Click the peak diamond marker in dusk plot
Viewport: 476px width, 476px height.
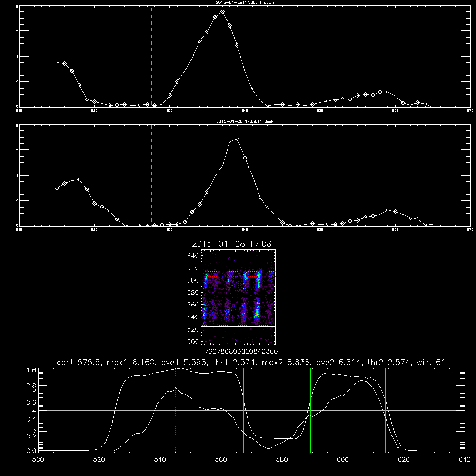238,139
